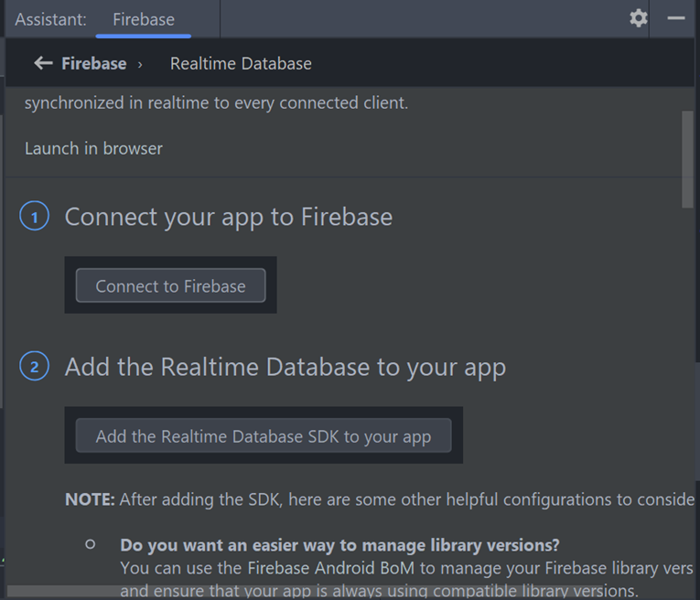
Task: Click Add the Realtime Database SDK button
Action: (x=264, y=435)
